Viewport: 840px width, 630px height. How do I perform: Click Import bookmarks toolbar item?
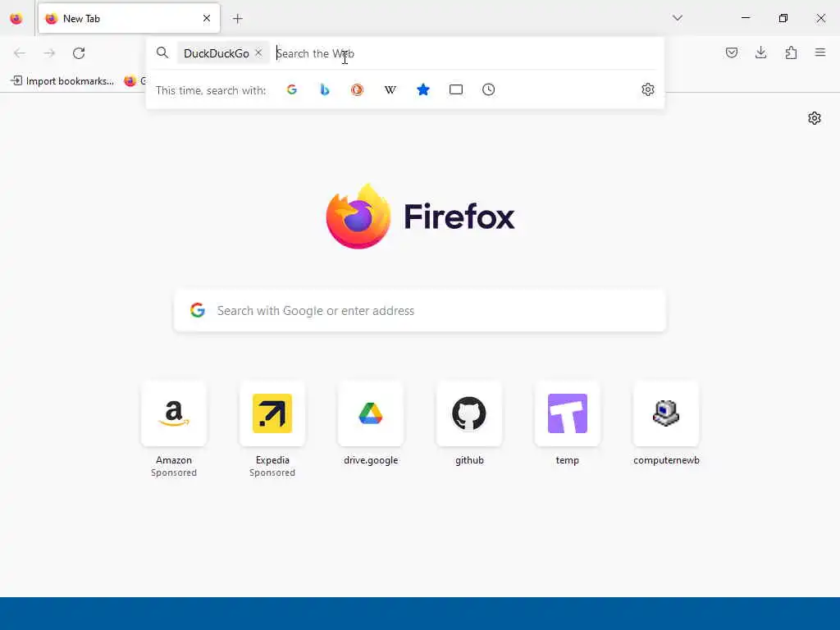click(x=62, y=81)
